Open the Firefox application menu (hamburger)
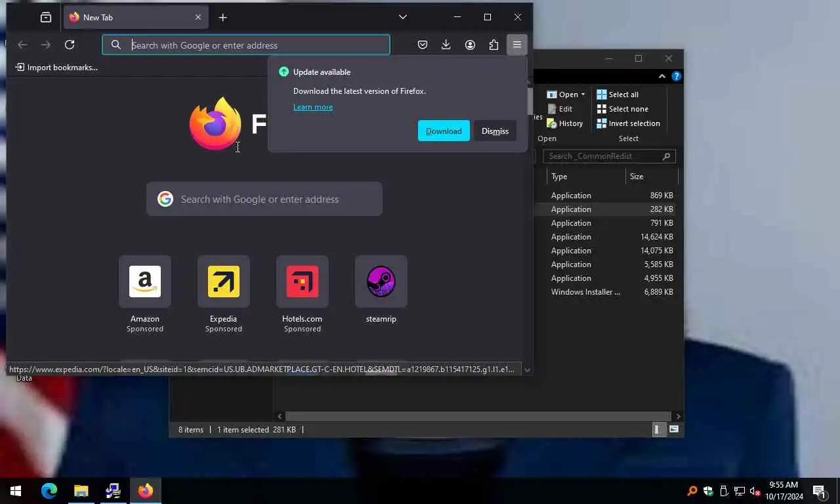 [517, 45]
